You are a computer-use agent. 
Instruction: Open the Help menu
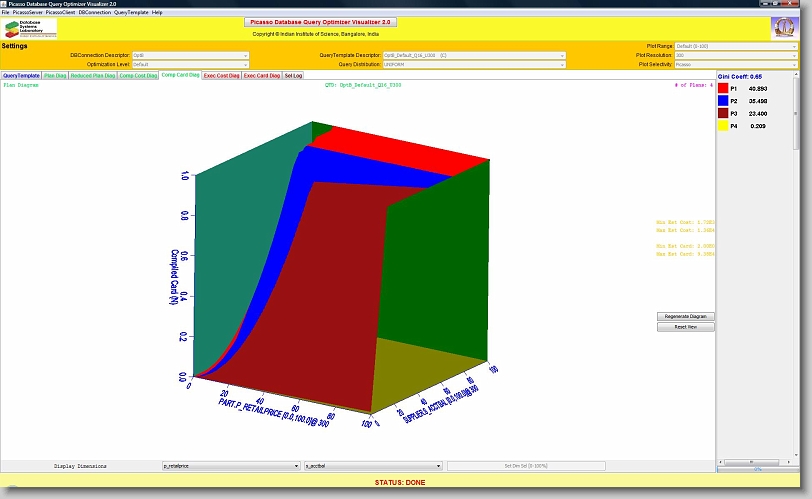click(x=157, y=12)
